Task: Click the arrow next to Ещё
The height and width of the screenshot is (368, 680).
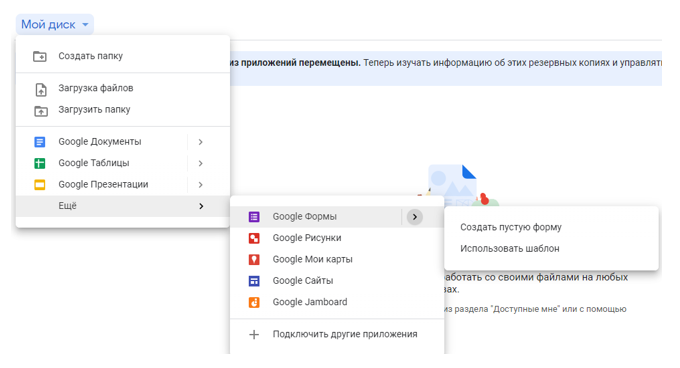Action: (x=201, y=206)
